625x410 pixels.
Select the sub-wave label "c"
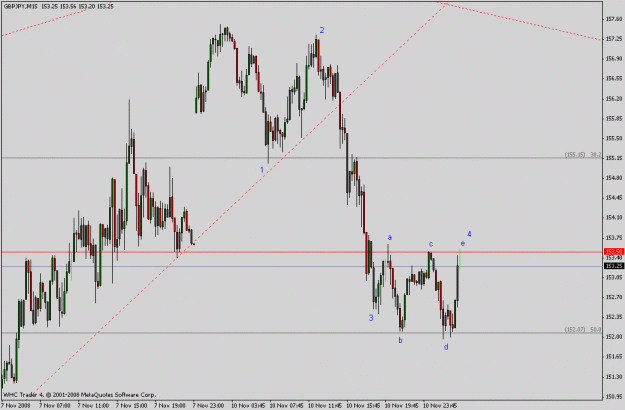tap(431, 244)
